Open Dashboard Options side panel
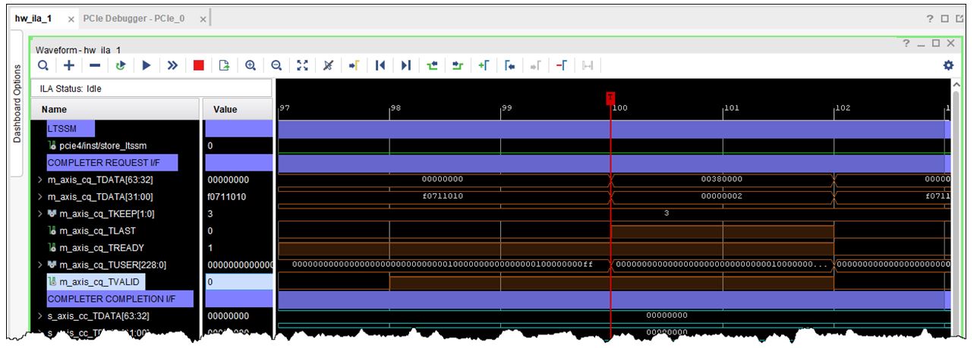 click(17, 104)
